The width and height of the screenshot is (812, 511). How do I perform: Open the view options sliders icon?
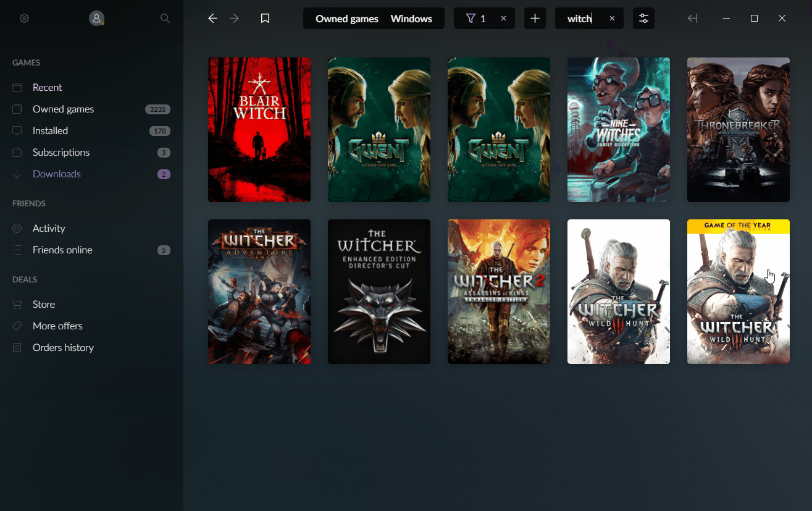[643, 19]
